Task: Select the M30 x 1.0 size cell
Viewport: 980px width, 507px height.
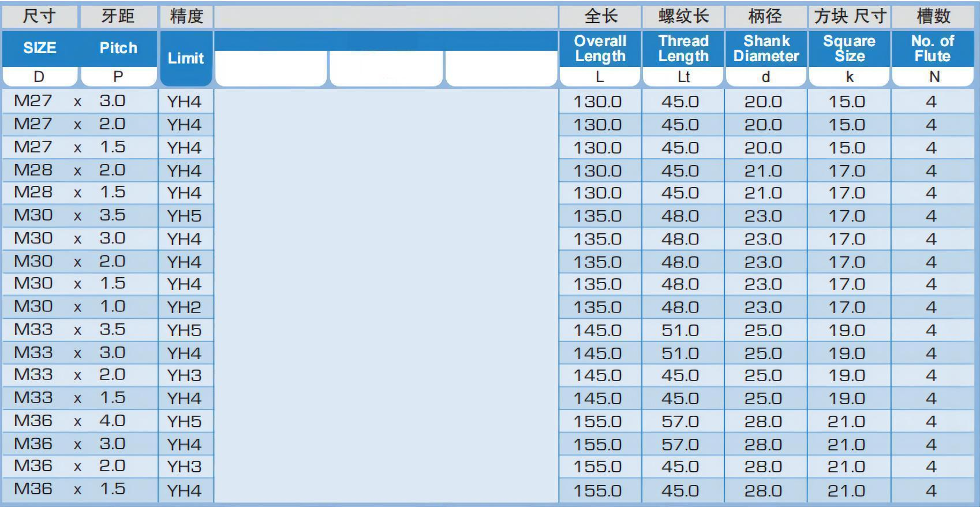Action: point(69,307)
